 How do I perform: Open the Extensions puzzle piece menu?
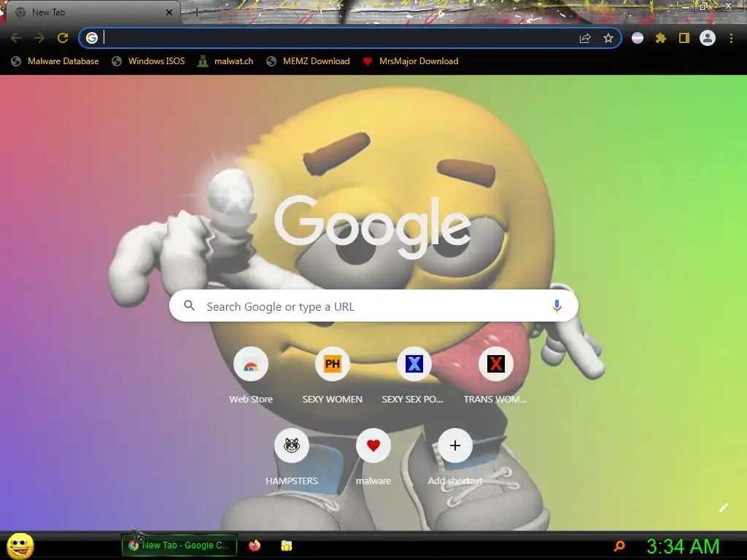[x=660, y=38]
